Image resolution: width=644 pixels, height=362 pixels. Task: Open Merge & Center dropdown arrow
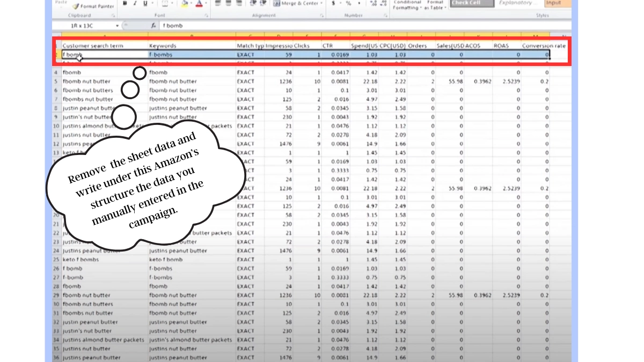coord(321,4)
